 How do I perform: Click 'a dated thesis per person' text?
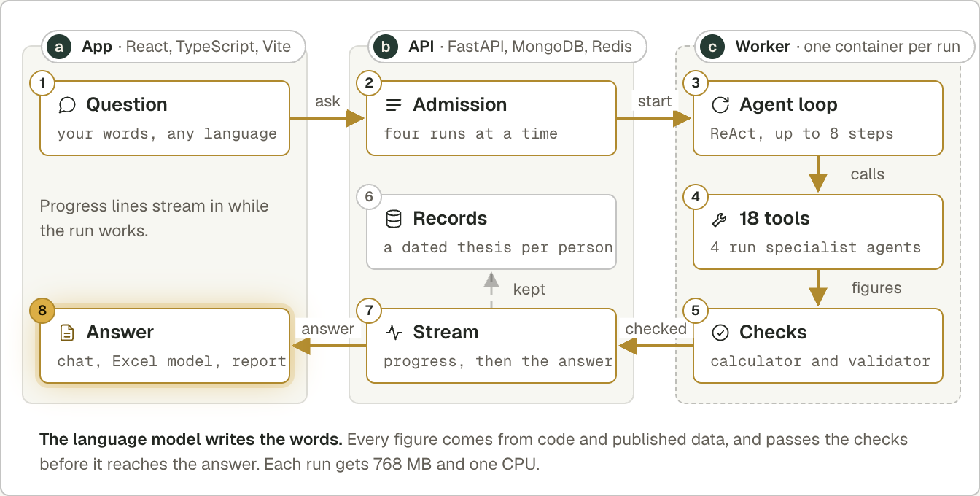[x=498, y=248]
